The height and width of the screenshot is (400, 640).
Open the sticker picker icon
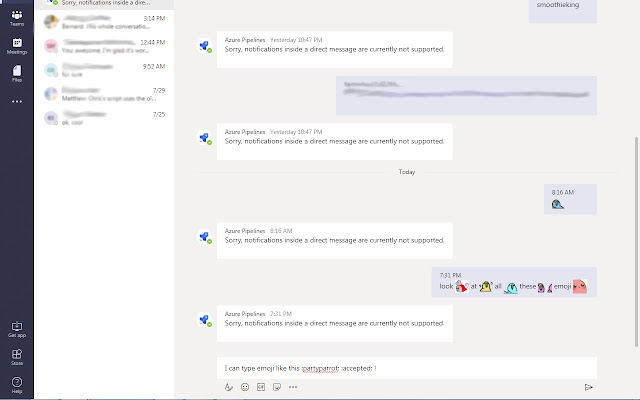[x=277, y=387]
